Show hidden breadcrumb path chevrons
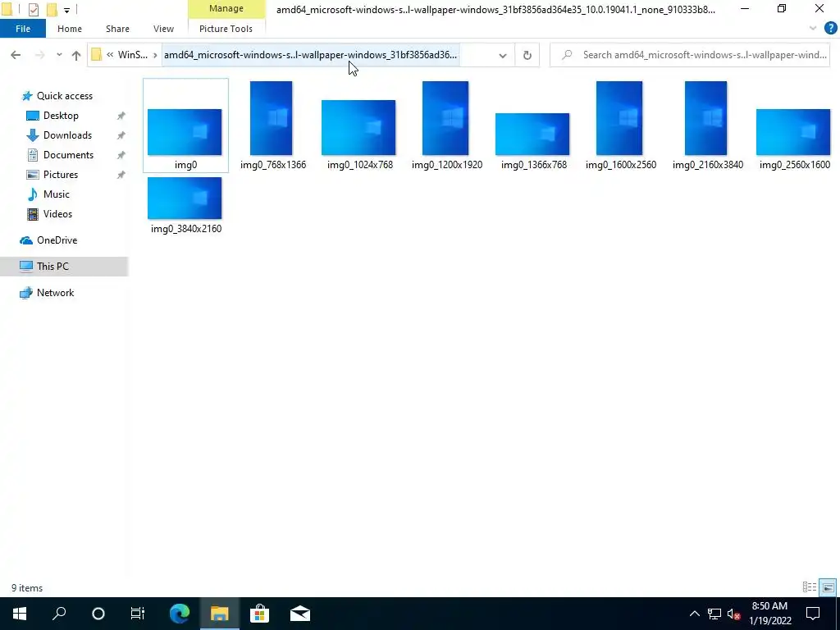This screenshot has width=840, height=630. pos(110,55)
